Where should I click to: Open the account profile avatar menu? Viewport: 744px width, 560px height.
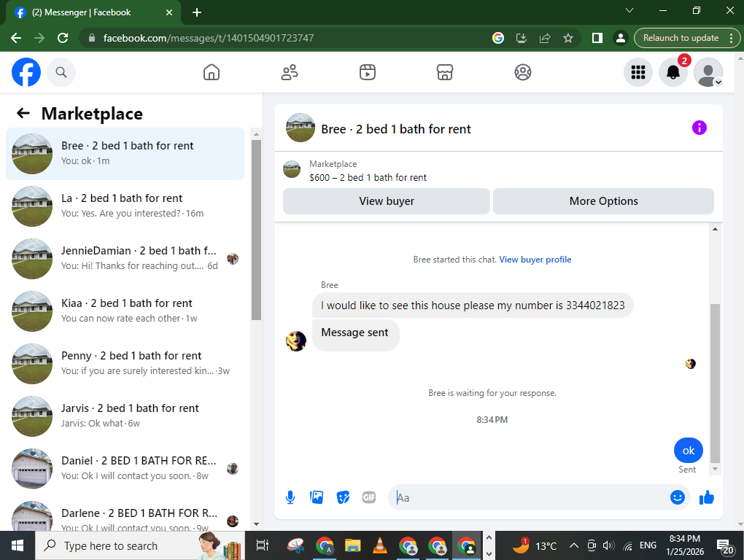708,72
